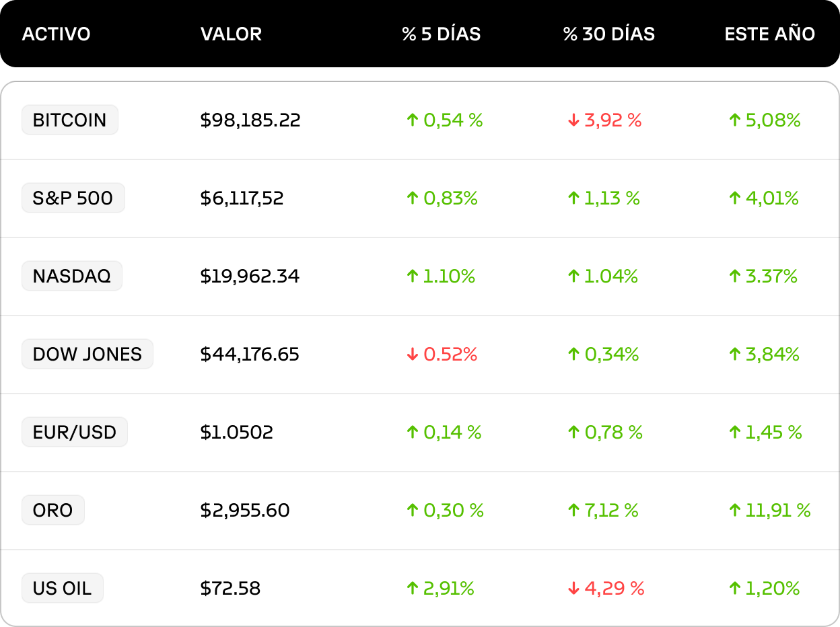Click the green up arrow beside Bitcoin 0,54 %
The width and height of the screenshot is (840, 627).
pyautogui.click(x=412, y=120)
